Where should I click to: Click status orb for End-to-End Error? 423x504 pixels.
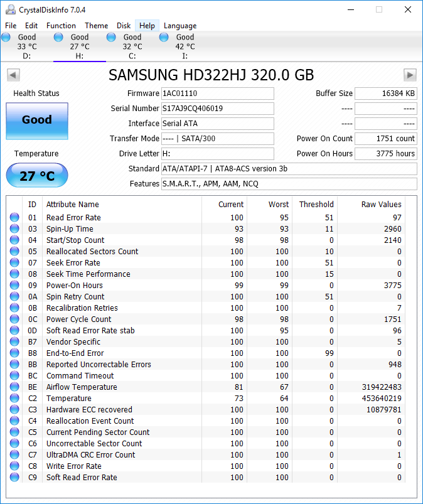[14, 353]
